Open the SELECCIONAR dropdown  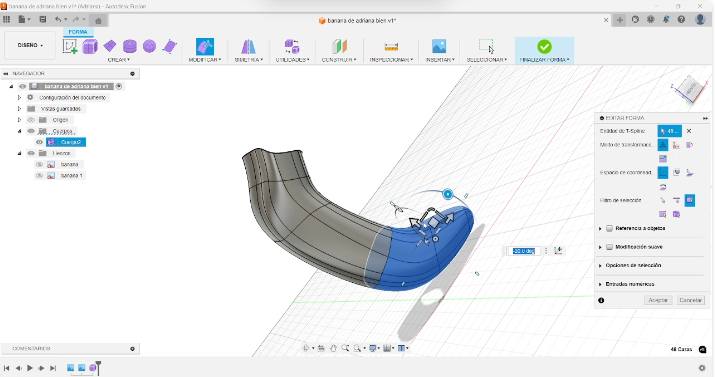point(487,60)
